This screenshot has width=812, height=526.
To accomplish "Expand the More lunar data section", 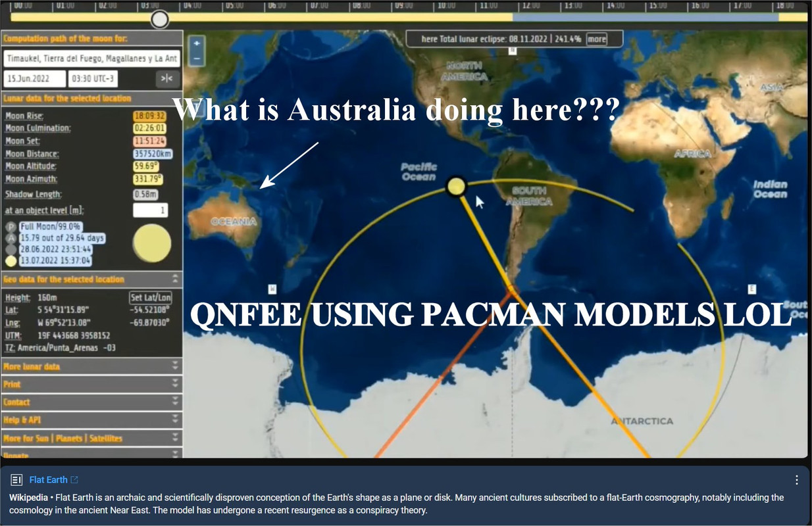I will tap(91, 366).
